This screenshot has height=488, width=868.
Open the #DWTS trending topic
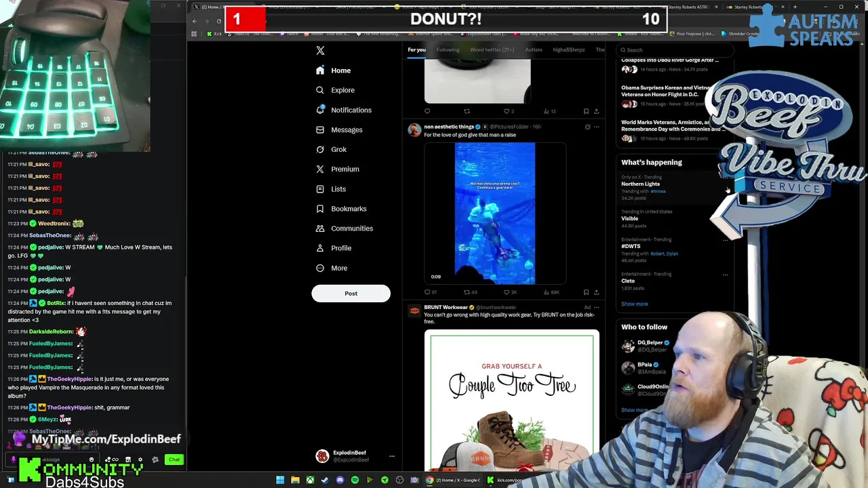[631, 247]
